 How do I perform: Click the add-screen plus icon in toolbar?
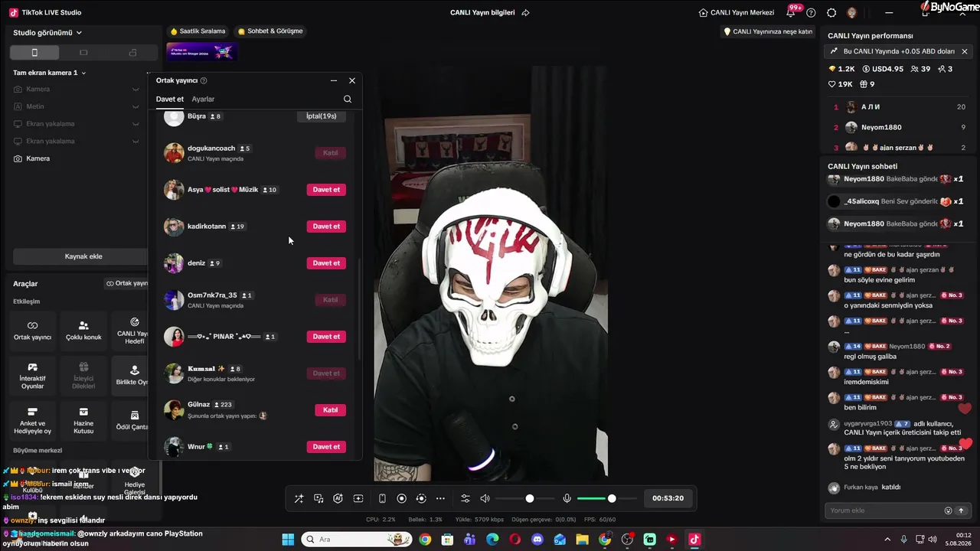358,498
